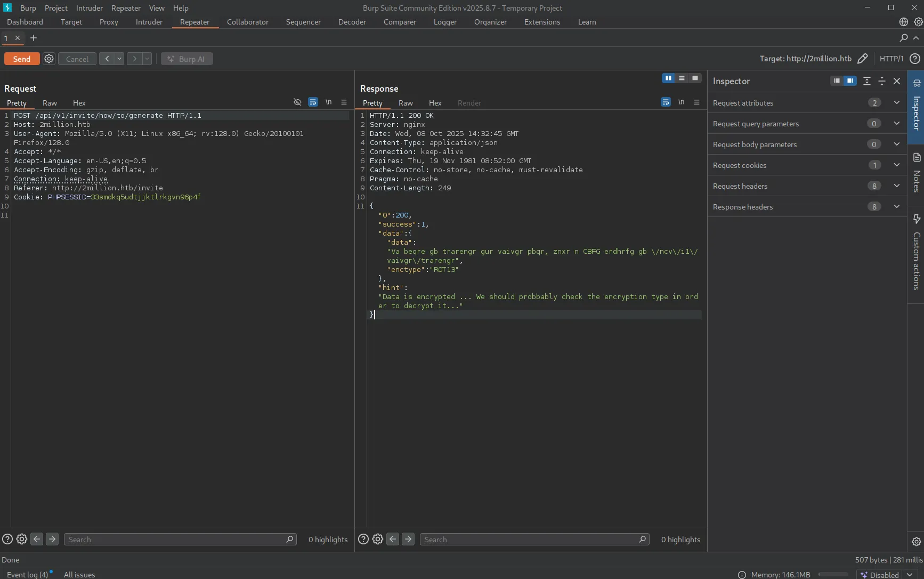Open request pane hamburger menu

point(344,102)
